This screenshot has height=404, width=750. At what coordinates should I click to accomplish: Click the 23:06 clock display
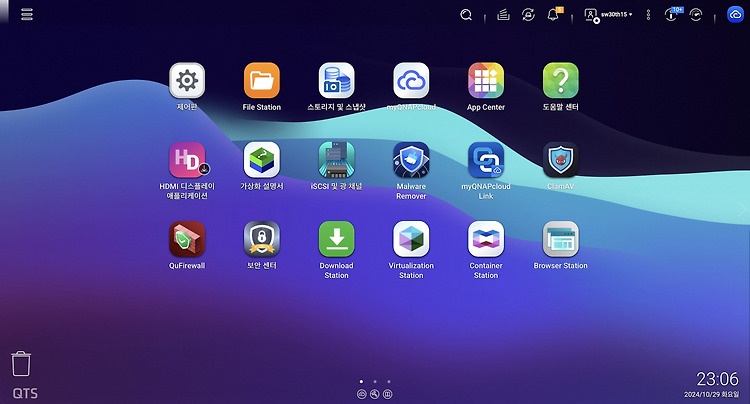point(717,379)
